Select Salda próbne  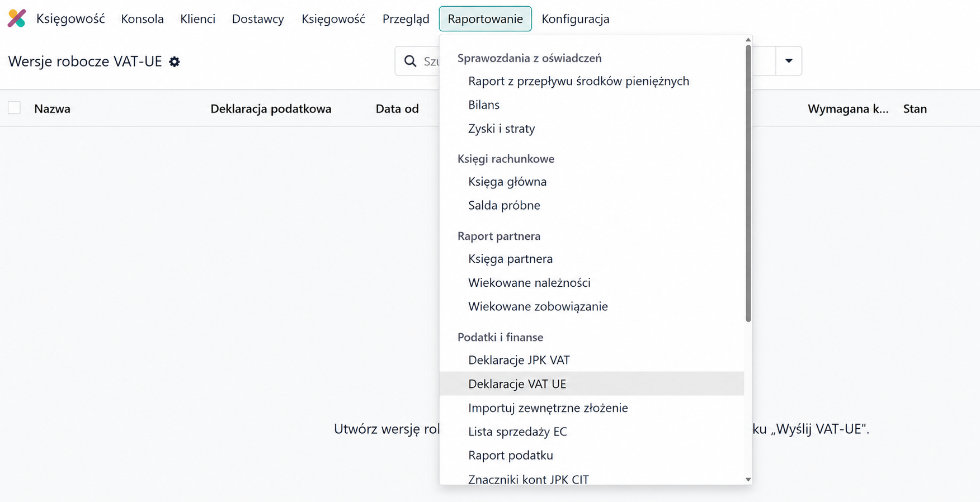point(592,205)
